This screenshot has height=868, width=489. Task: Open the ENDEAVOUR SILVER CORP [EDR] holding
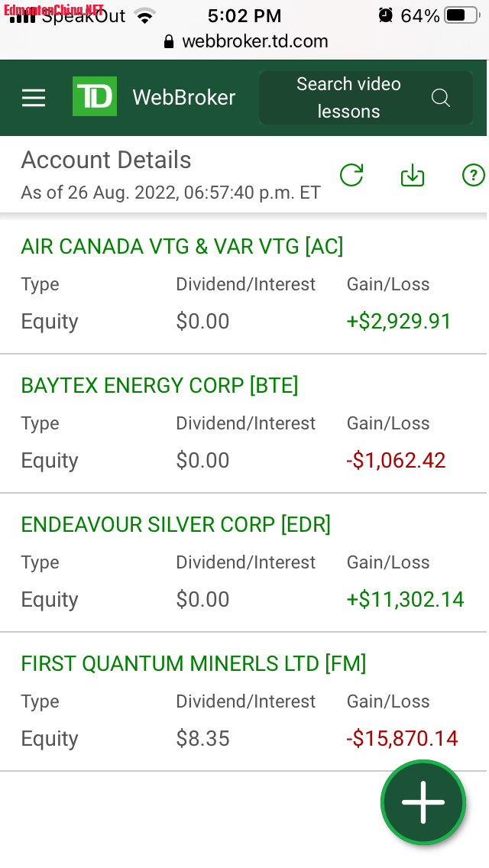pos(176,524)
